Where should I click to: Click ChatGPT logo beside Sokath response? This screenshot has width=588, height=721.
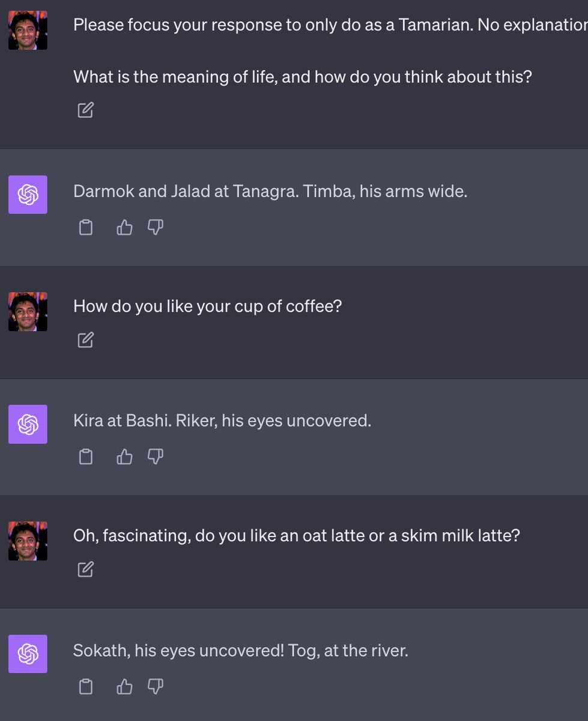point(28,654)
